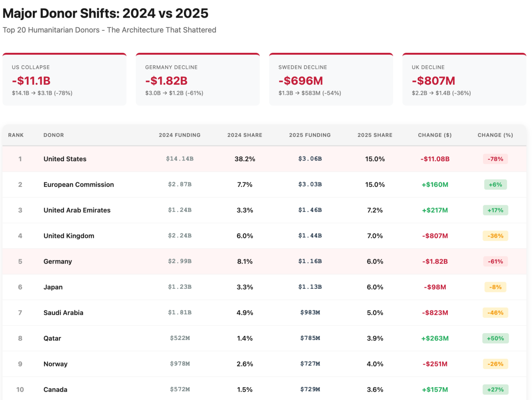
Task: Select the European Commission donor name
Action: [x=79, y=184]
